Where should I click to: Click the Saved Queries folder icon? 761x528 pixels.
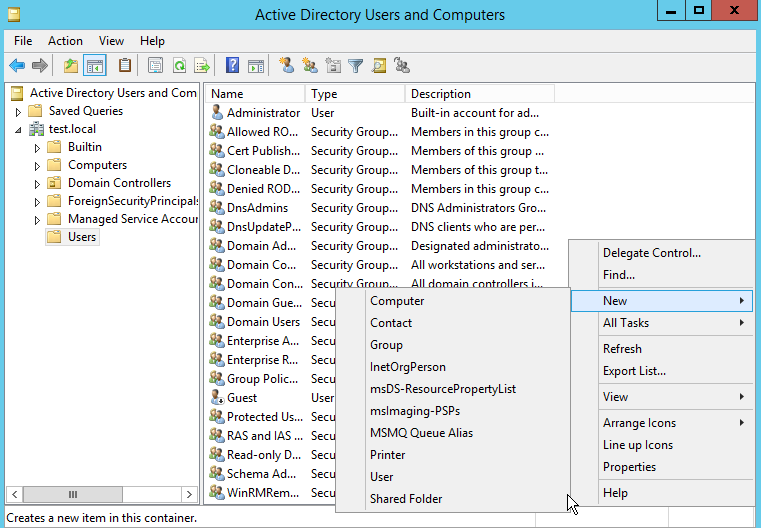[35, 111]
